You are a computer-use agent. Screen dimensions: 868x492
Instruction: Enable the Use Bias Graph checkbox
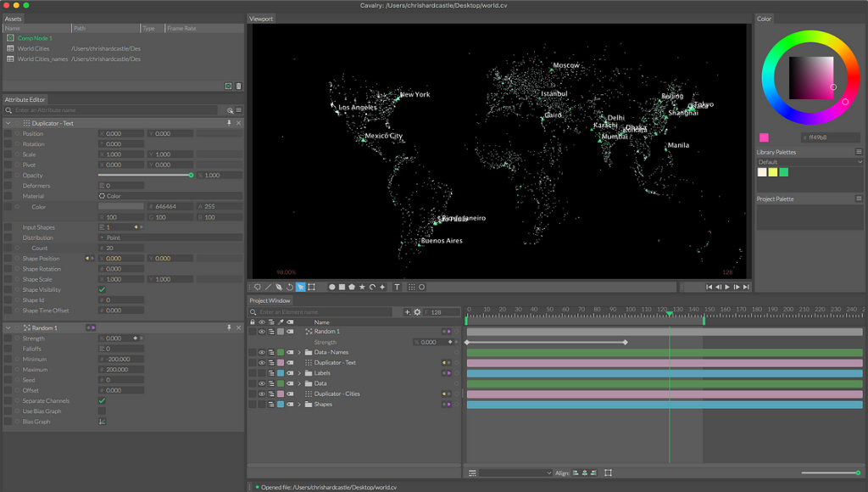(102, 411)
